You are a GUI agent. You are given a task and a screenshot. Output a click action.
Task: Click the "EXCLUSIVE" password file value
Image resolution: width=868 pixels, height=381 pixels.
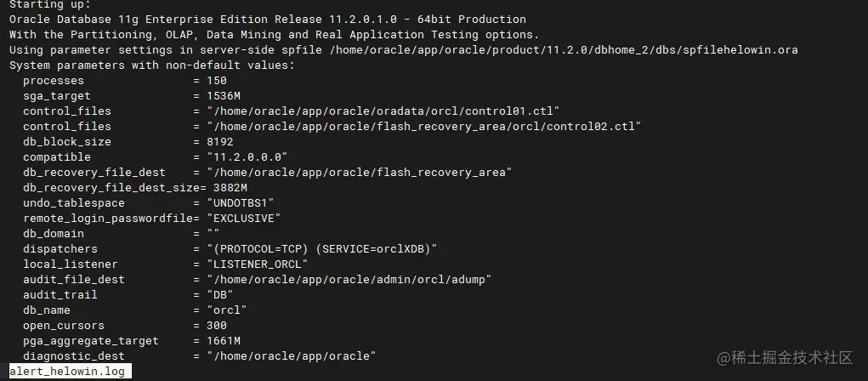244,219
